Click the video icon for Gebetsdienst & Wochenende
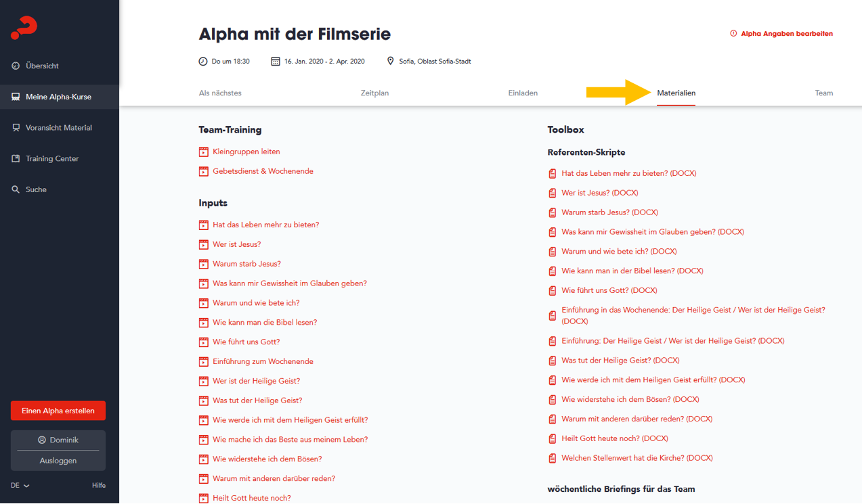 (204, 172)
